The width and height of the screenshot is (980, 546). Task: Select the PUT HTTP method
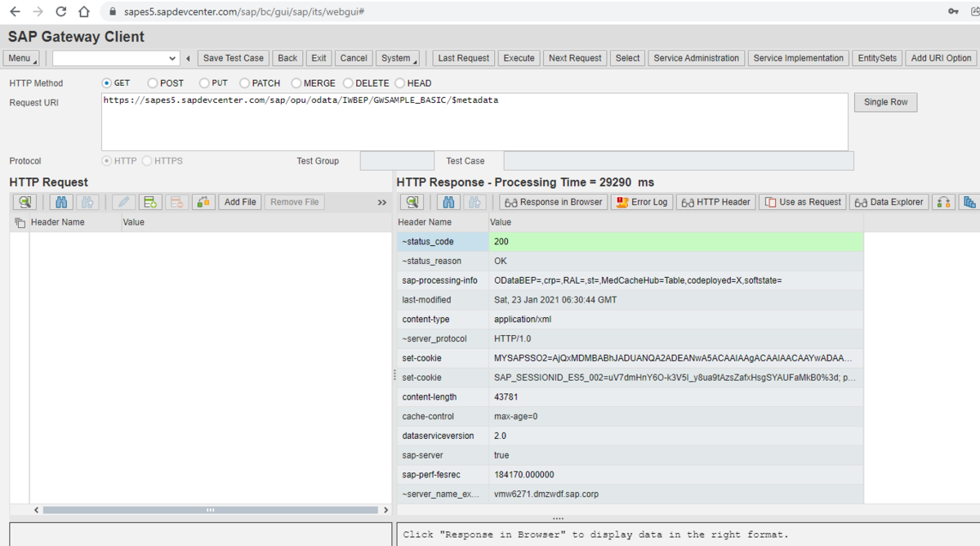[x=204, y=83]
